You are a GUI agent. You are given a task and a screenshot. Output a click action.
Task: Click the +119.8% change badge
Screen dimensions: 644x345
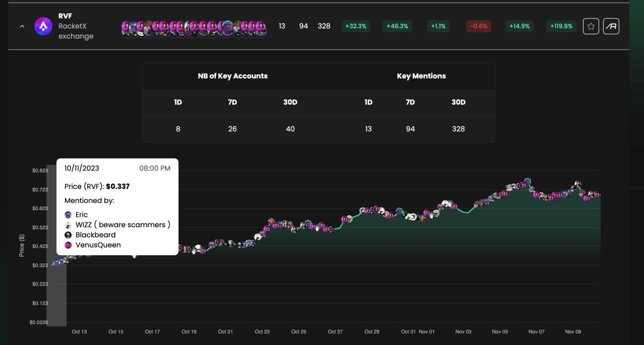click(x=561, y=26)
